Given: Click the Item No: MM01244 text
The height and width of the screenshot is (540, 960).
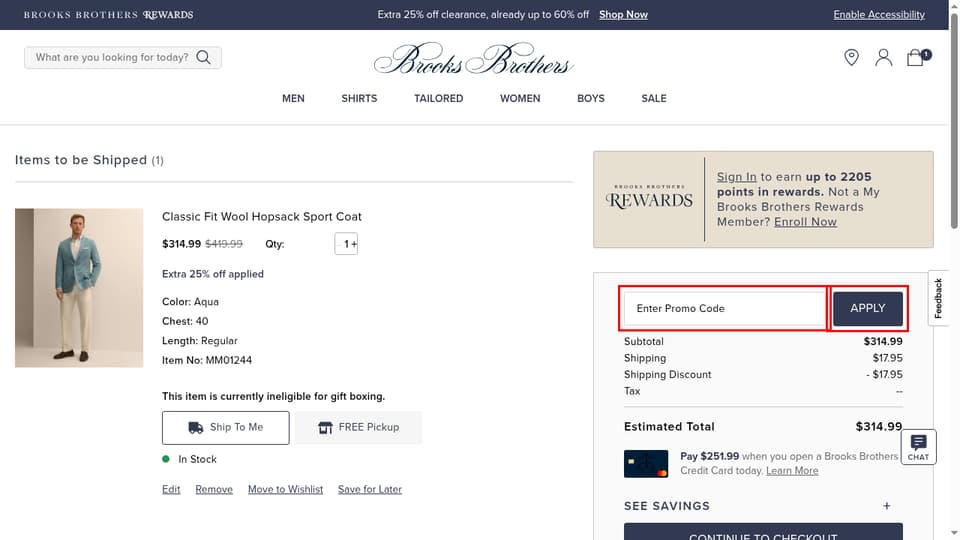Looking at the screenshot, I should 207,360.
